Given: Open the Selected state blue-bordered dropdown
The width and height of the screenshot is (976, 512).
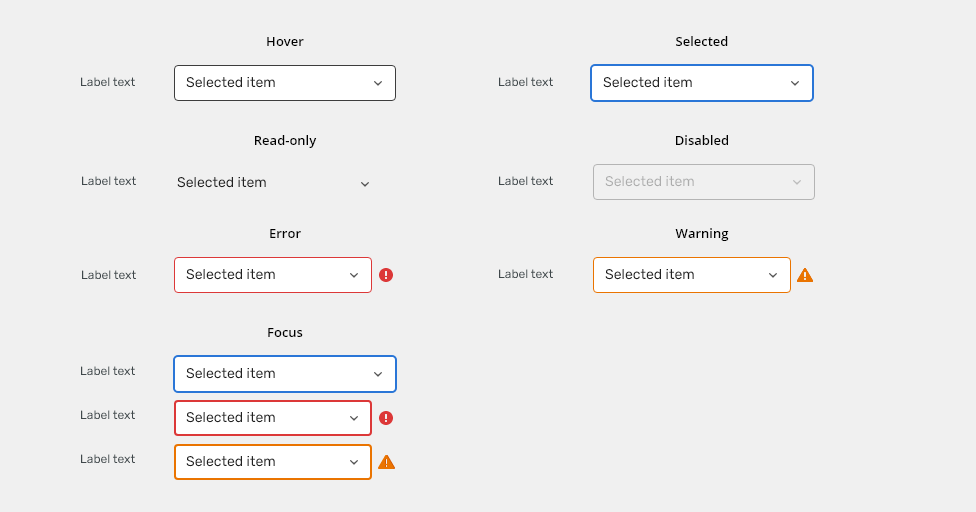Looking at the screenshot, I should [702, 83].
